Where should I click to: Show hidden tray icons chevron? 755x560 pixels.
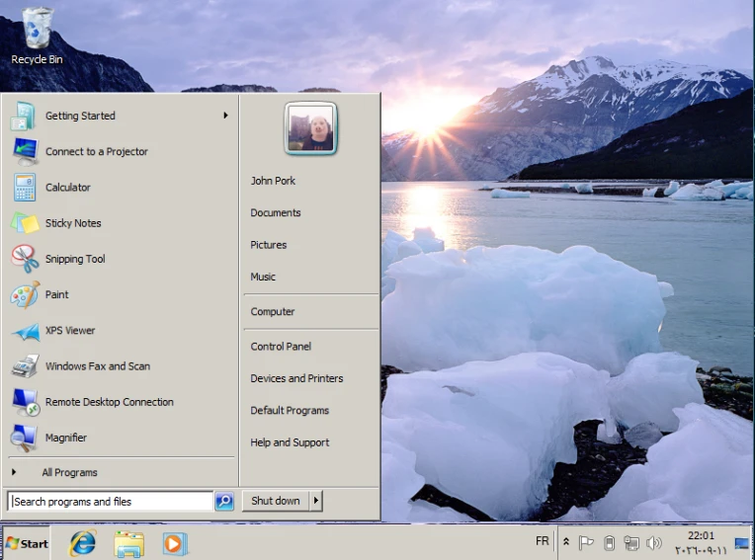click(566, 542)
